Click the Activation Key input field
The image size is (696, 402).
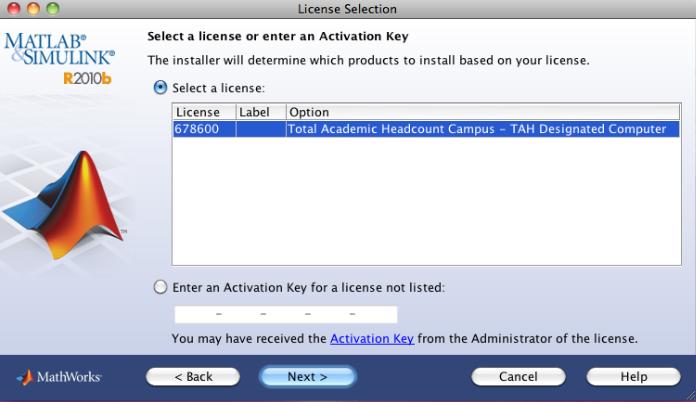(286, 314)
